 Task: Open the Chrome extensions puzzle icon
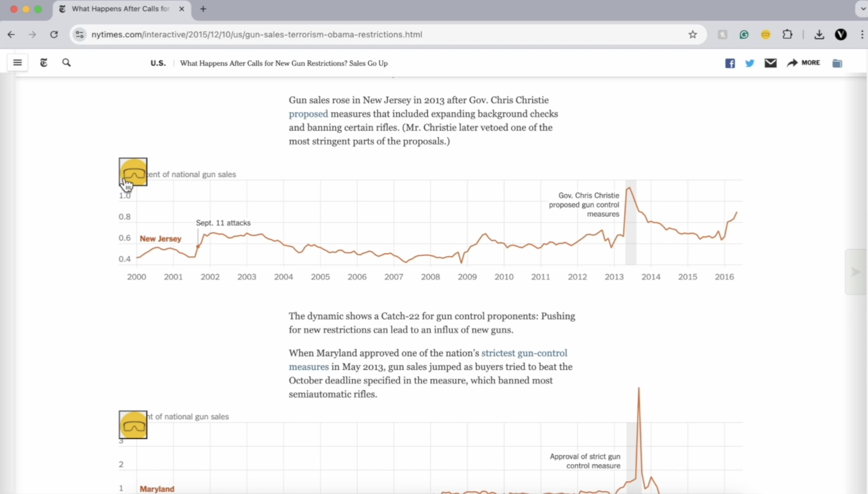click(787, 35)
